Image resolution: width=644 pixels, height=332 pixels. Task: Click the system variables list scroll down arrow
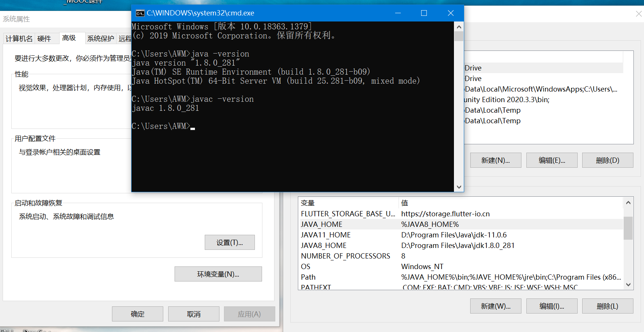point(628,285)
